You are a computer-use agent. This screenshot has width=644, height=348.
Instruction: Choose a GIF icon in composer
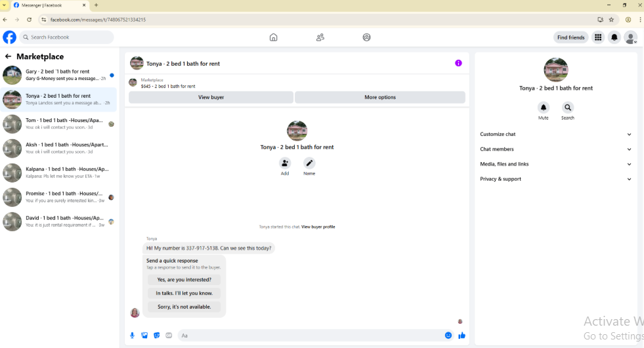pyautogui.click(x=169, y=336)
